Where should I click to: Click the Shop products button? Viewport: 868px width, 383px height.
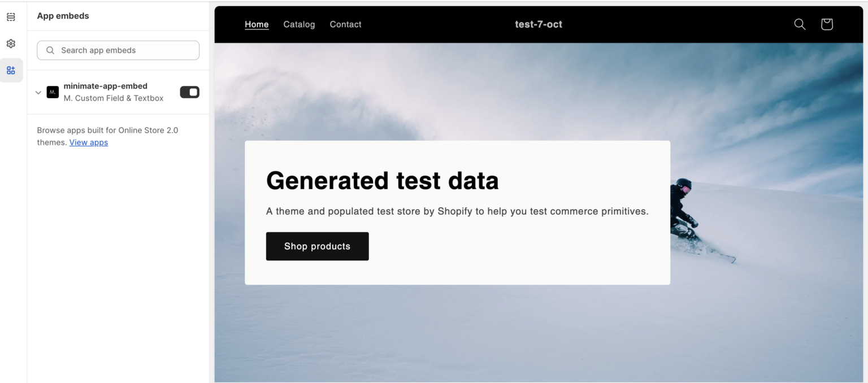pyautogui.click(x=317, y=246)
